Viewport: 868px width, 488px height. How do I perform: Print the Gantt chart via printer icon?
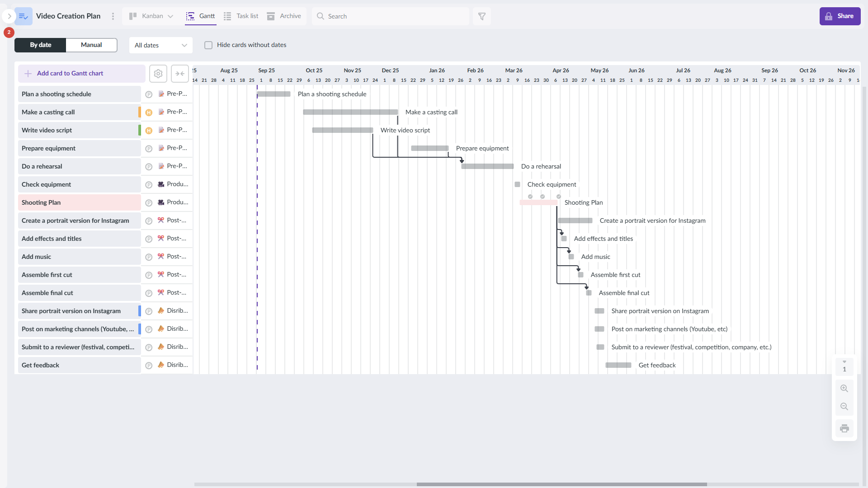(844, 428)
